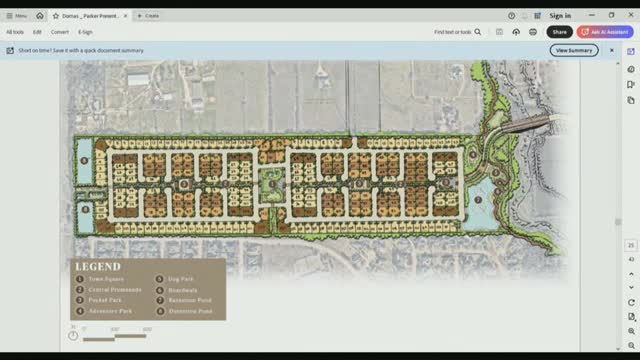Viewport: 640px width, 360px height.
Task: Open the Convert tool
Action: pos(60,32)
